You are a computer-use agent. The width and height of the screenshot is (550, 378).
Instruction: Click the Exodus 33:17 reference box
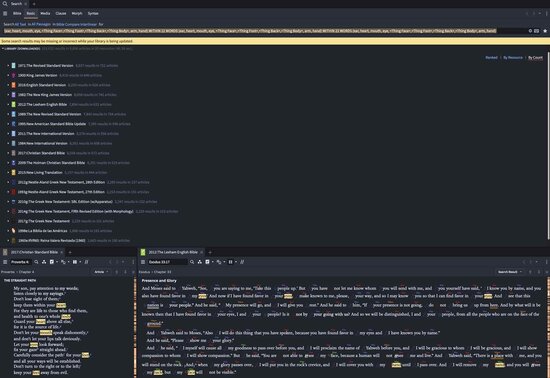(168, 262)
